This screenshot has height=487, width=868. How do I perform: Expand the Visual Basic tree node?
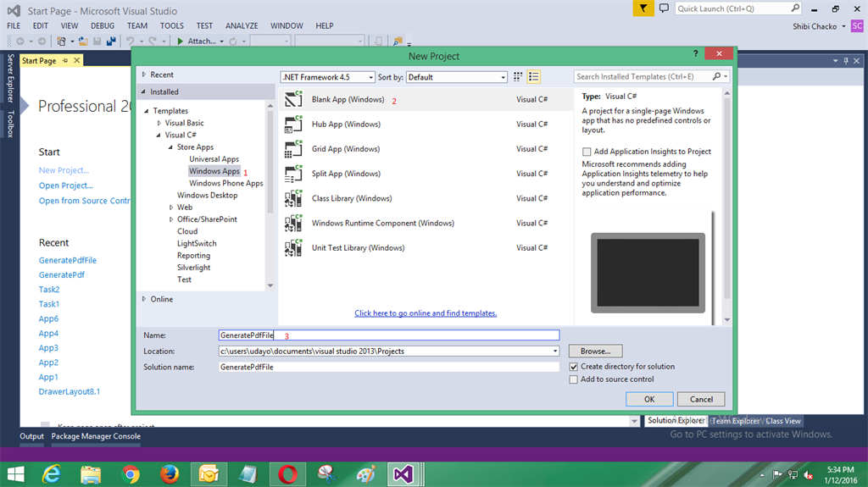159,123
